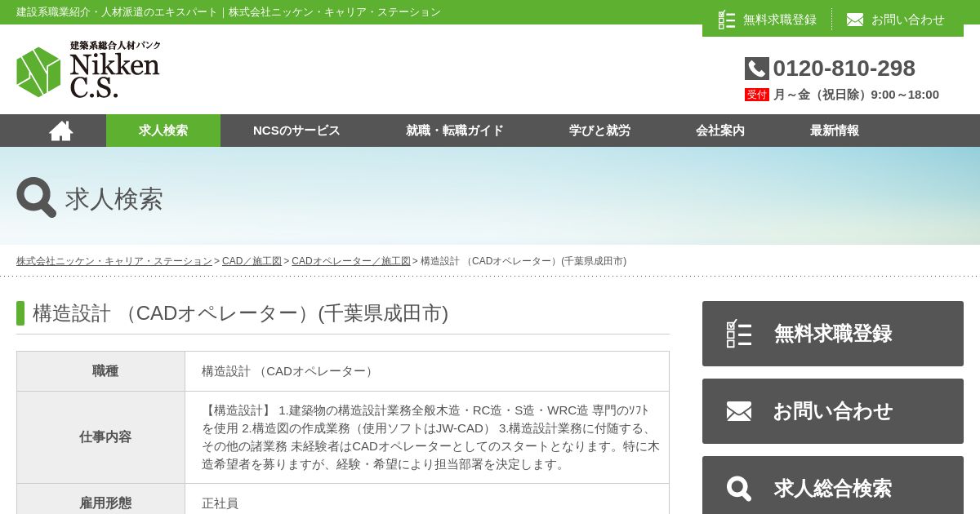Click magnifier icon in 求人総合検索 button

739,489
